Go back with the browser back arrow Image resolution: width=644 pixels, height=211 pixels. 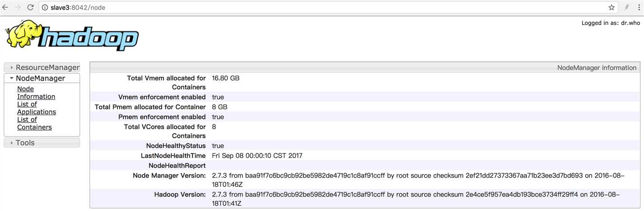click(5, 7)
